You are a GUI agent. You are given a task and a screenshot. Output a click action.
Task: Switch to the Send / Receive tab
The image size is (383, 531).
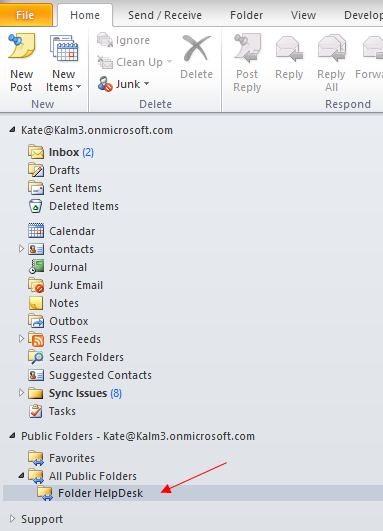(165, 15)
